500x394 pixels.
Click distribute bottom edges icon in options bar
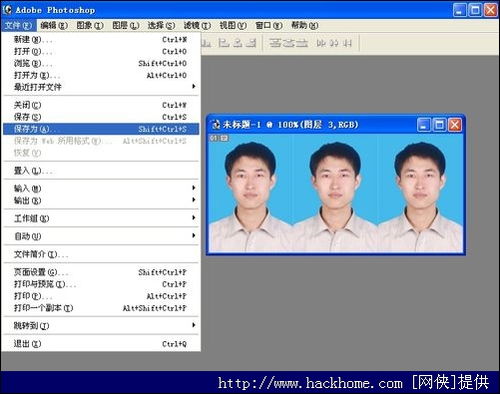(x=301, y=43)
